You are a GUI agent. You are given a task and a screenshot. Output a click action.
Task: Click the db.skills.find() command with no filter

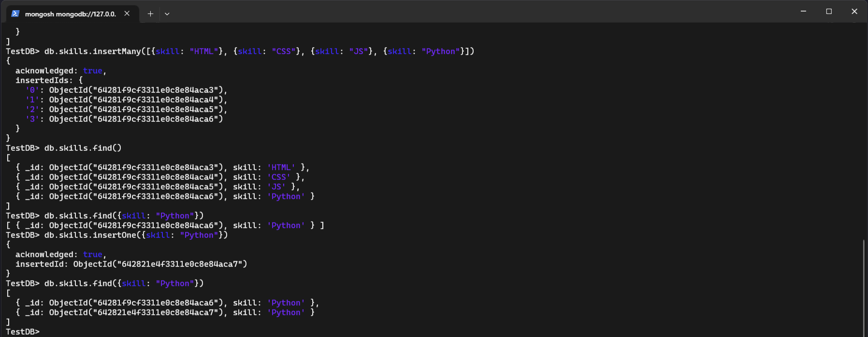[83, 148]
